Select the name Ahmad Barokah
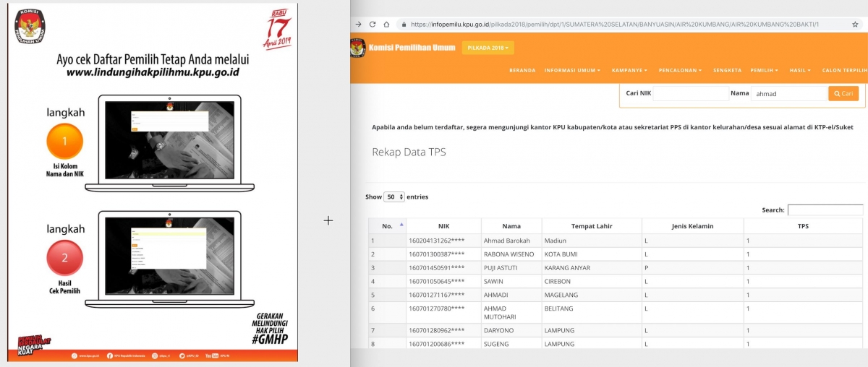868x367 pixels. coord(506,241)
